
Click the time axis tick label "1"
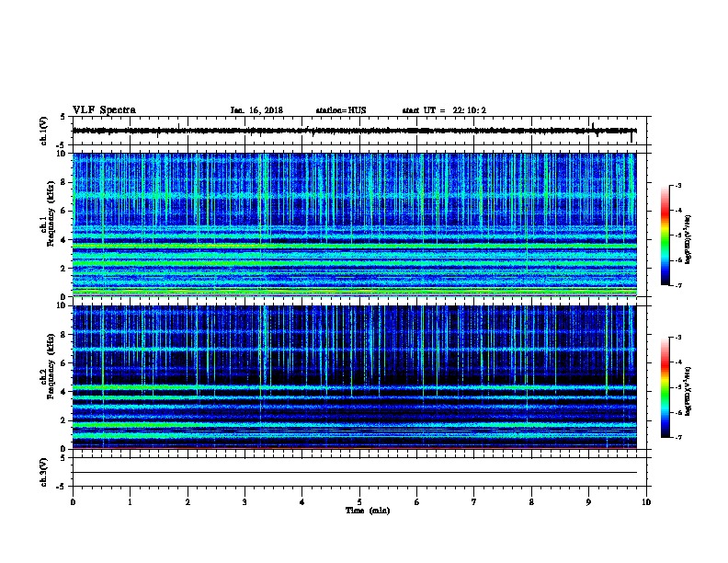[x=130, y=502]
